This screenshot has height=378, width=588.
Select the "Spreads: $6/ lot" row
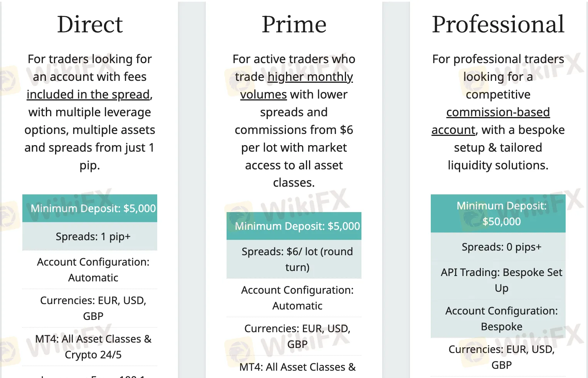point(294,259)
